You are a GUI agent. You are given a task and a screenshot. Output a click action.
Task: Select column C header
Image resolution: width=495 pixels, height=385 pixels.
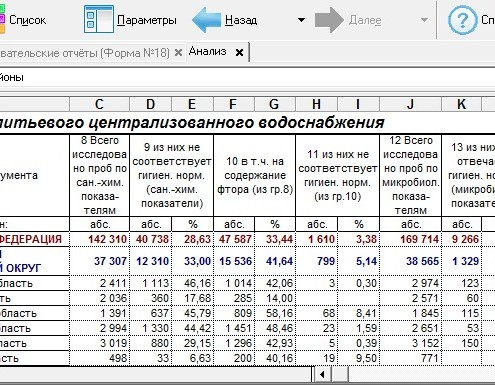tap(99, 104)
